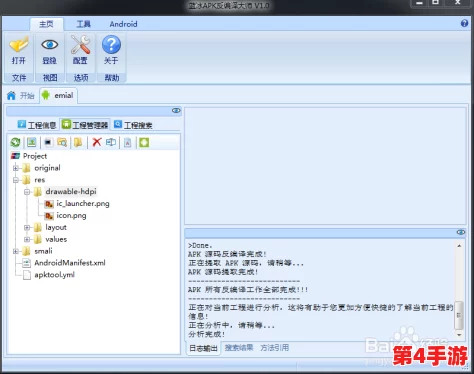Click the log scrollbar down arrow
The image size is (474, 374).
[x=459, y=335]
